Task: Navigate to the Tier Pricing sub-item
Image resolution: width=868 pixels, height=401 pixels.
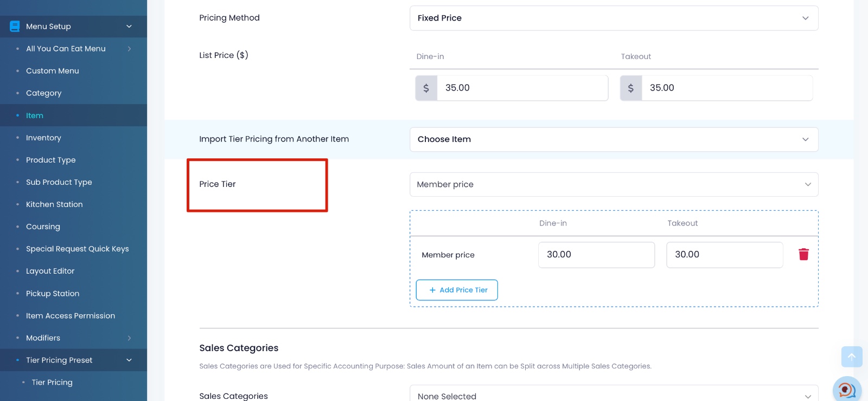Action: (52, 383)
